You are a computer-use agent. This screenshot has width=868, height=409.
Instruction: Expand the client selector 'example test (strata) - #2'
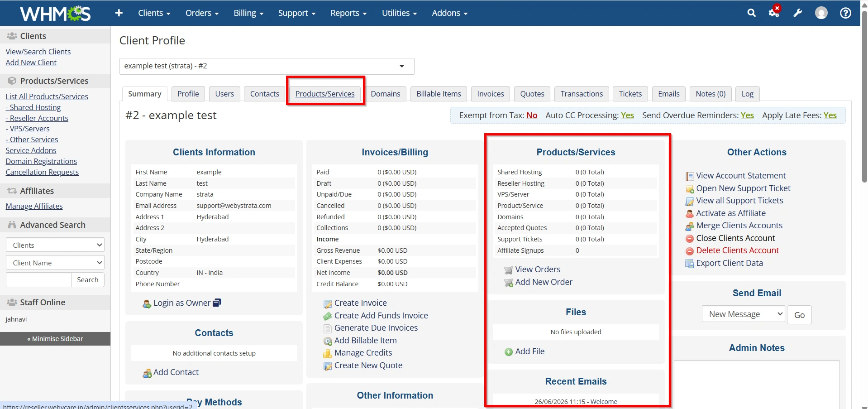coord(267,66)
